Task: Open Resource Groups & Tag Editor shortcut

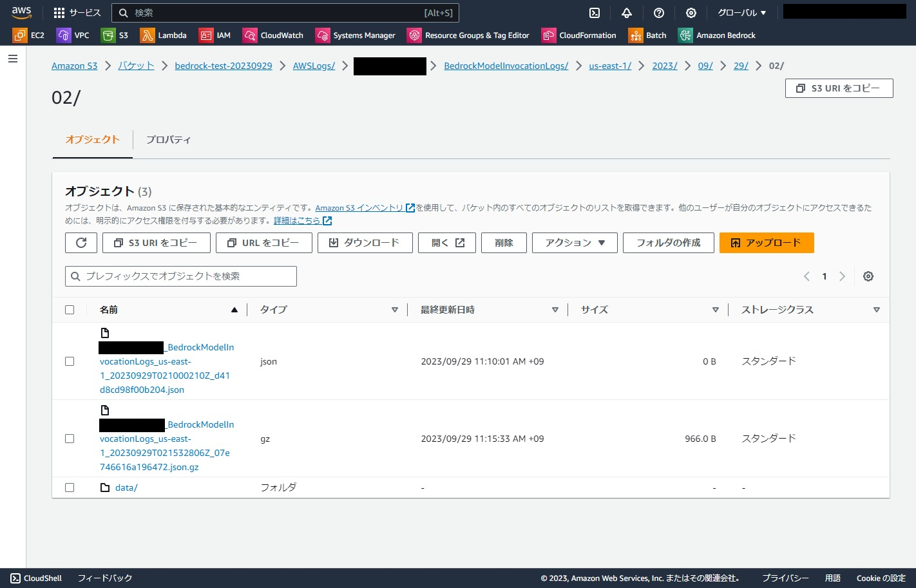Action: coord(469,35)
